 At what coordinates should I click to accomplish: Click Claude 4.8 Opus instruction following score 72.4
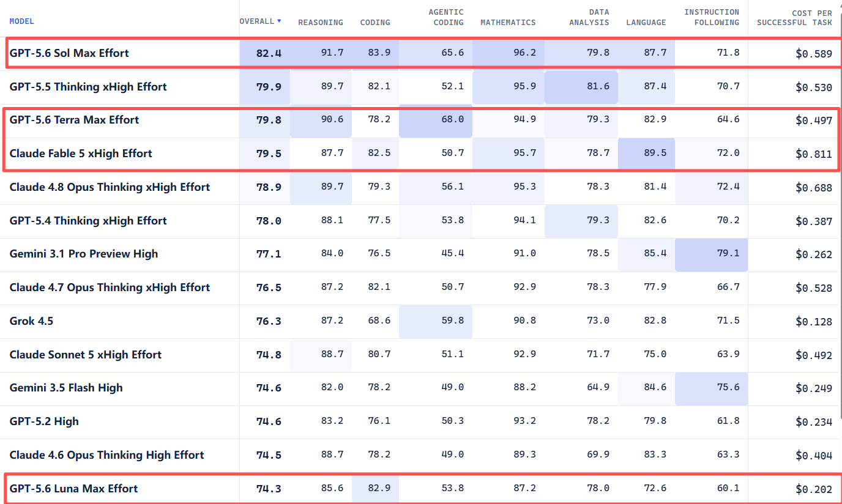coord(728,187)
